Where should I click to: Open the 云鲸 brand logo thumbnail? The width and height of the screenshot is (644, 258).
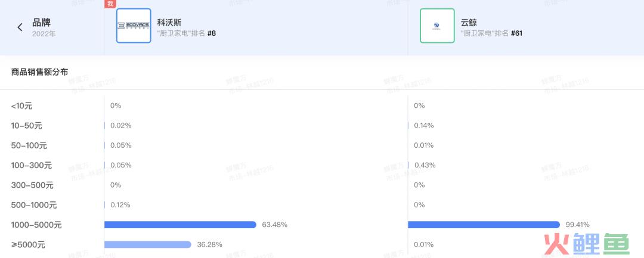[437, 26]
